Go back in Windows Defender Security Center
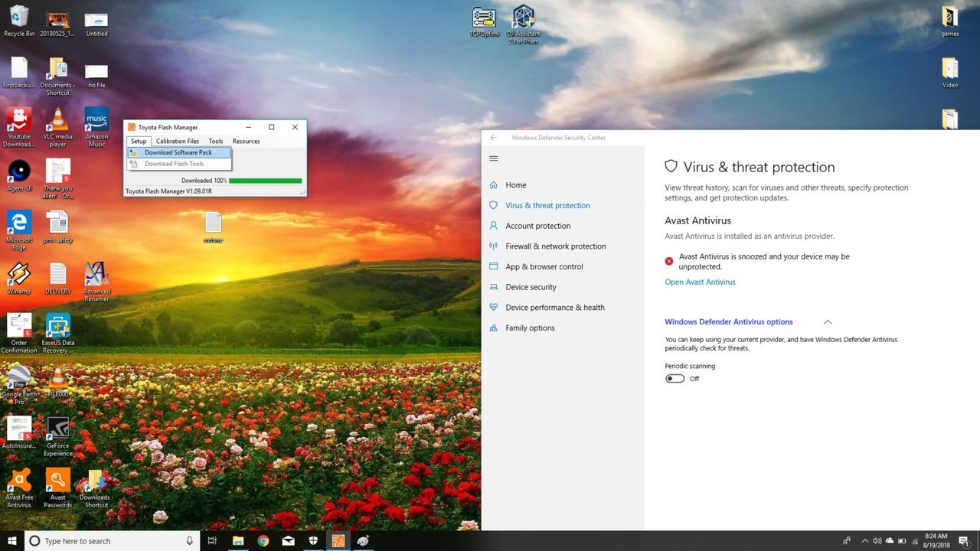Screen dimensions: 980x551 [494, 138]
